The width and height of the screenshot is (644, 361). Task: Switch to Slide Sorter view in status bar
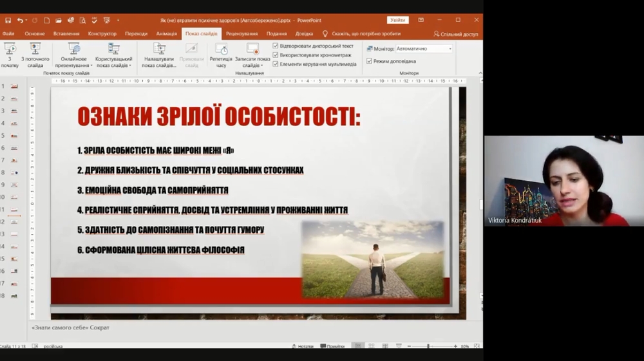point(372,346)
